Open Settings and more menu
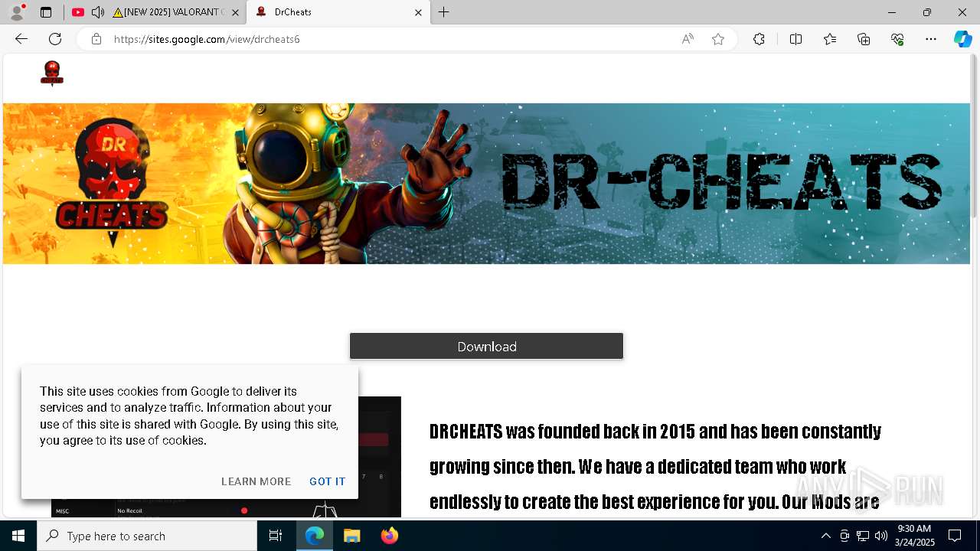Viewport: 980px width, 551px height. (931, 39)
